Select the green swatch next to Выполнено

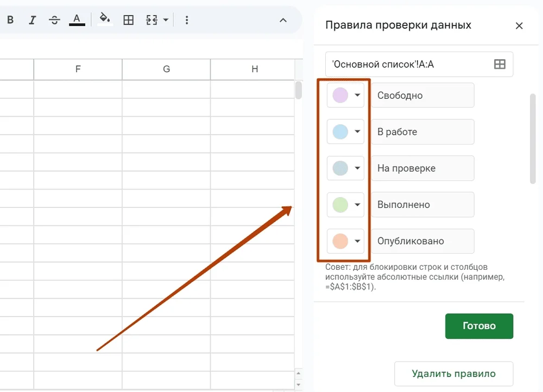pos(341,205)
